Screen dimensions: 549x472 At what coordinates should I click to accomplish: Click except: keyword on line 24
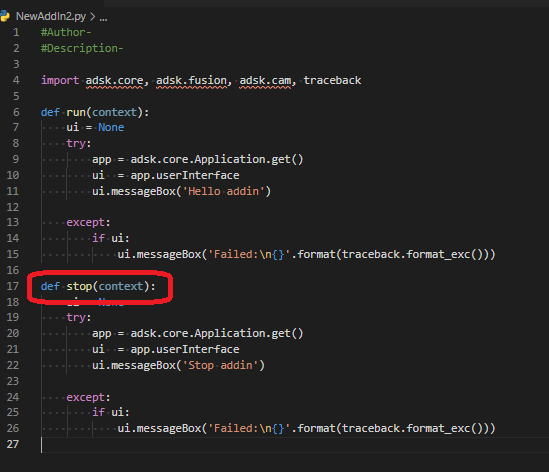(x=89, y=397)
